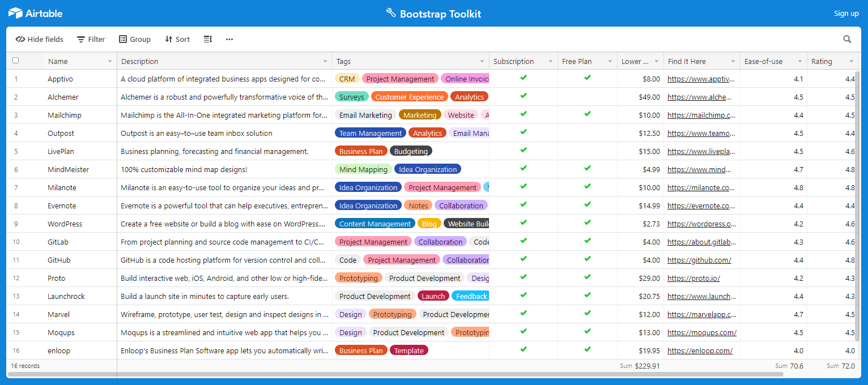The width and height of the screenshot is (868, 385).
Task: Open the github.com link
Action: 699,260
